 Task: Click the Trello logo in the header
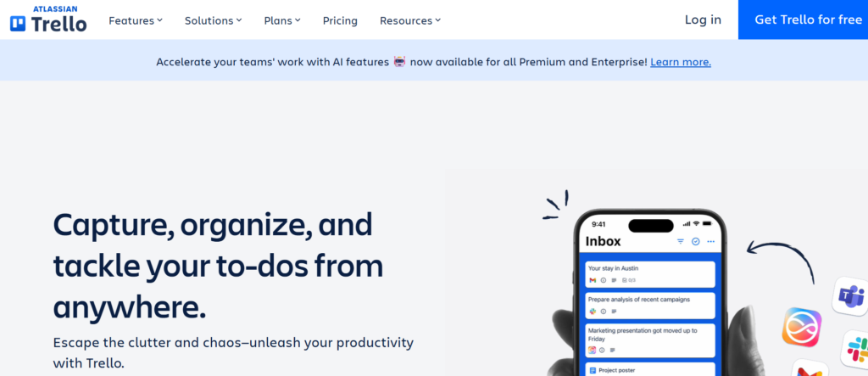coord(48,20)
